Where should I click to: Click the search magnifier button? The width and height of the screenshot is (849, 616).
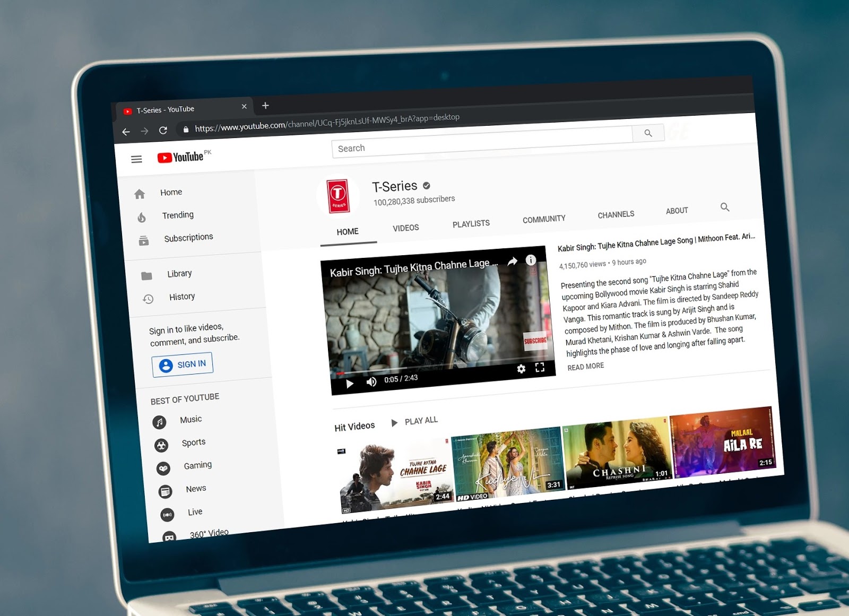[648, 133]
